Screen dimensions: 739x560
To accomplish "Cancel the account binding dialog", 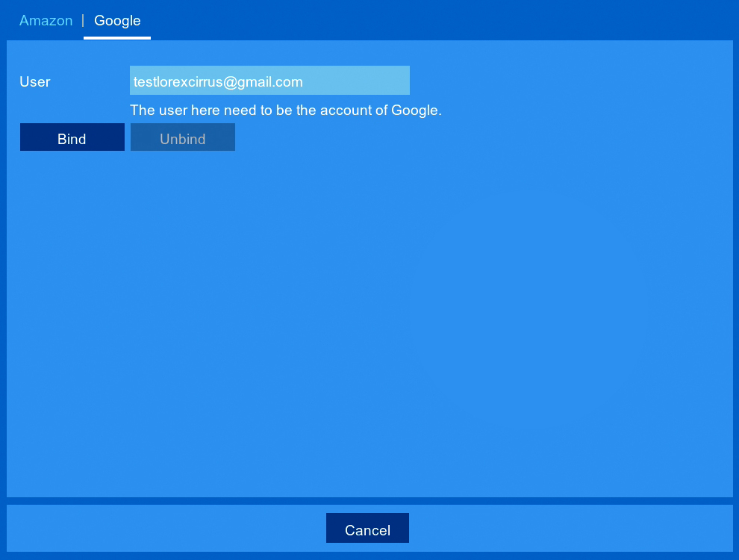I will 367,528.
